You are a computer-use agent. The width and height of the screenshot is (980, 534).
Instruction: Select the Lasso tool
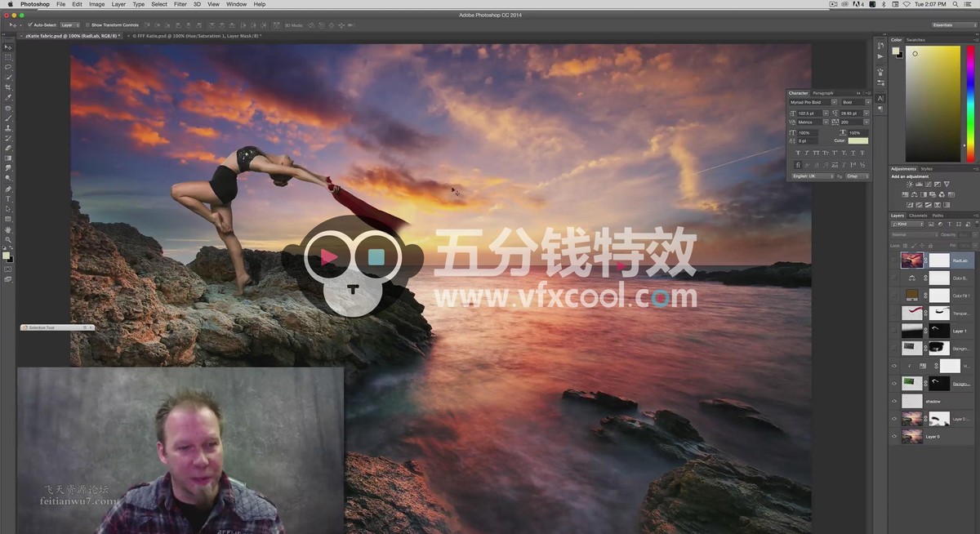(x=8, y=67)
